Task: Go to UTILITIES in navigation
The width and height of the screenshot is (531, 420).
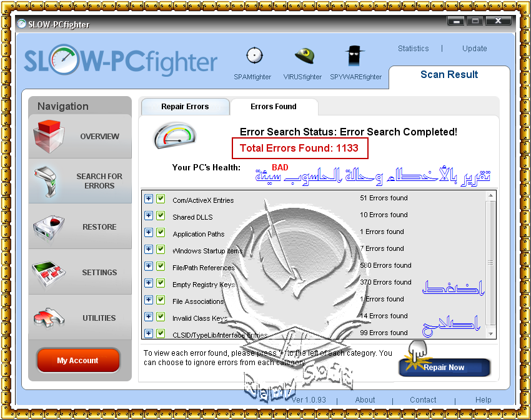Action: pos(80,318)
